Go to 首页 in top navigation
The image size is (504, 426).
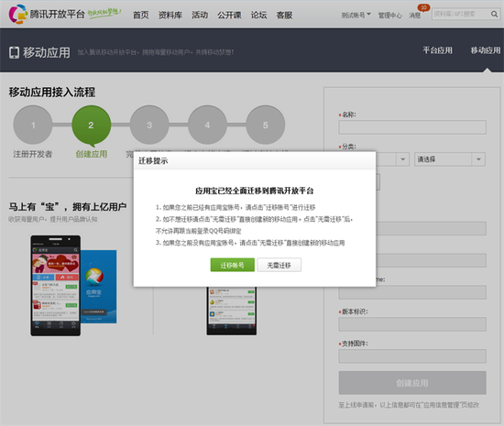[141, 15]
